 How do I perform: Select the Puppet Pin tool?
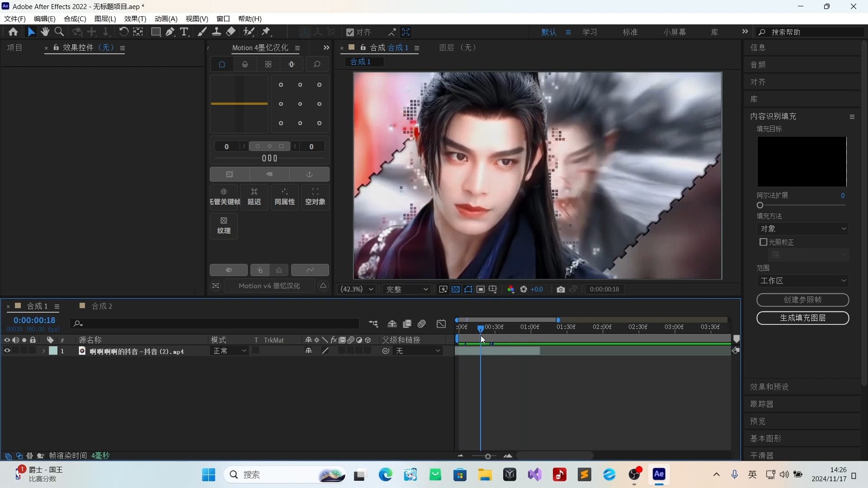266,32
